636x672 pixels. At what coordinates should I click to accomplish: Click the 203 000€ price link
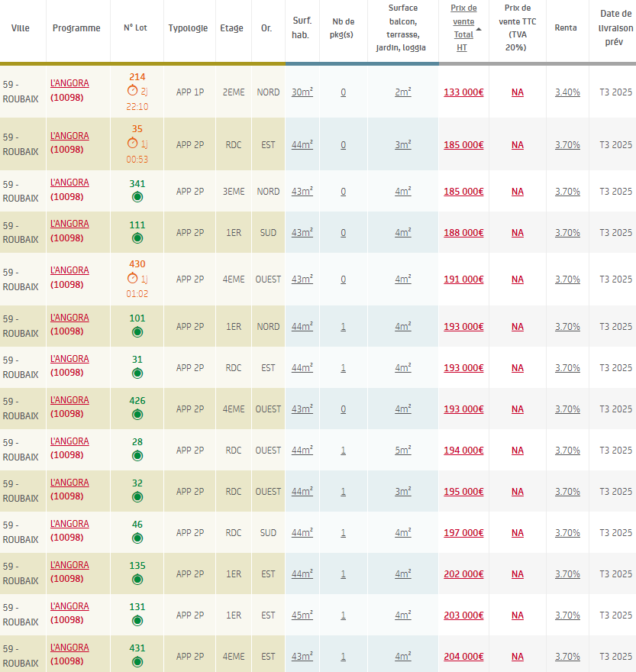pos(463,615)
